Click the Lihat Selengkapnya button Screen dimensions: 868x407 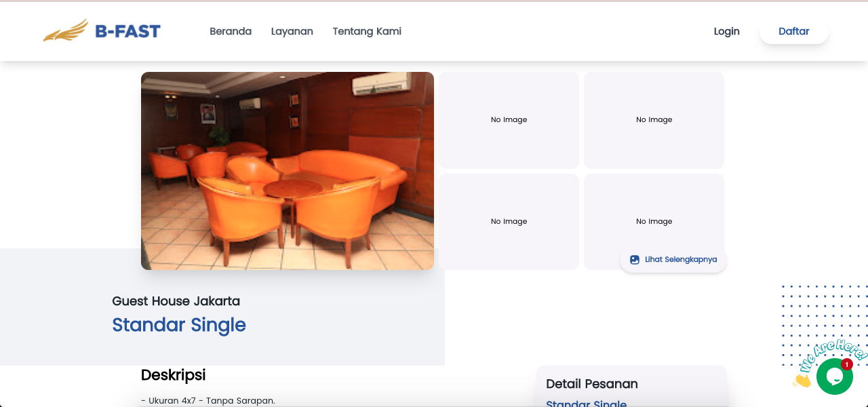pos(673,260)
